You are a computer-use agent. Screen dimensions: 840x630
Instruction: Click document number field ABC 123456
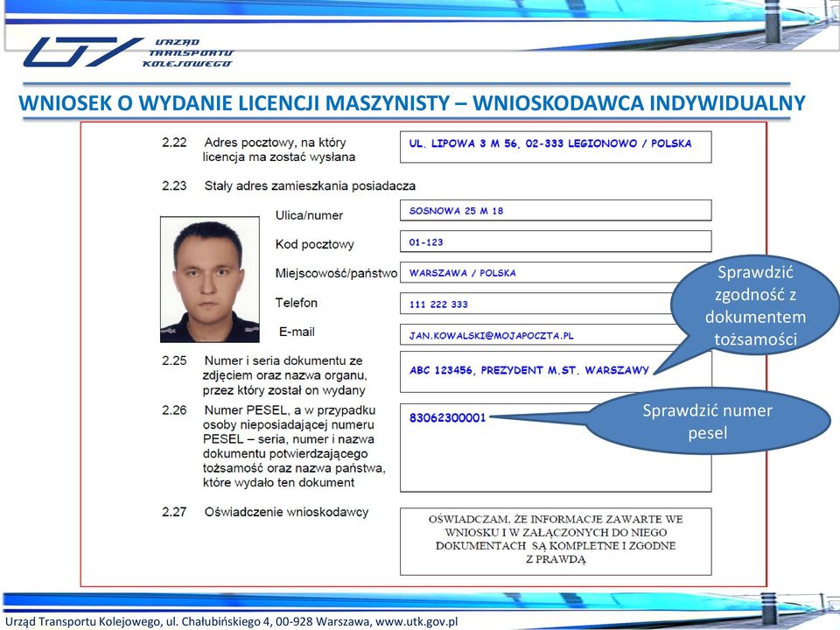556,372
